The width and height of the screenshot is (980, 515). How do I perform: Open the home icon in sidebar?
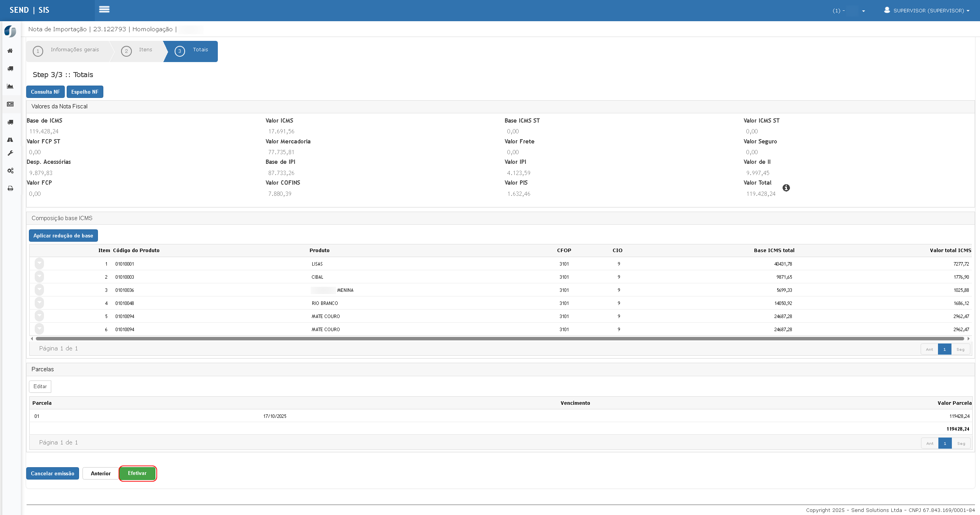[10, 51]
